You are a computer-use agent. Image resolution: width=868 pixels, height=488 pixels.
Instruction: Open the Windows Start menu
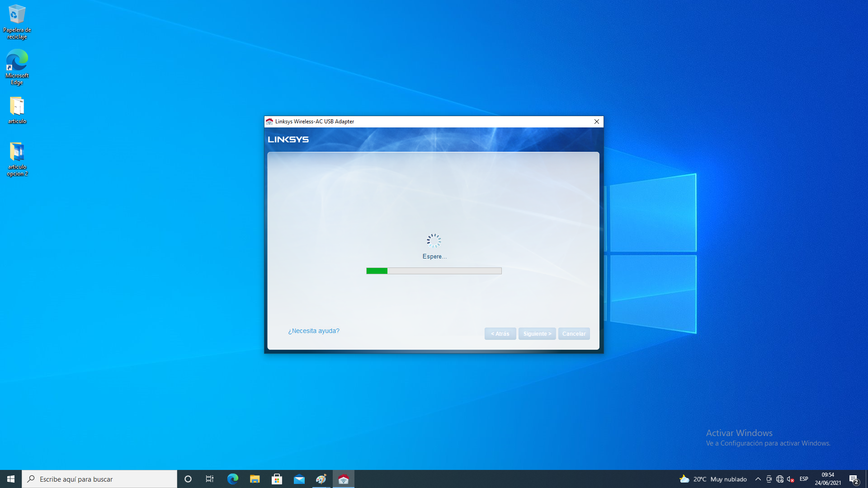[11, 479]
